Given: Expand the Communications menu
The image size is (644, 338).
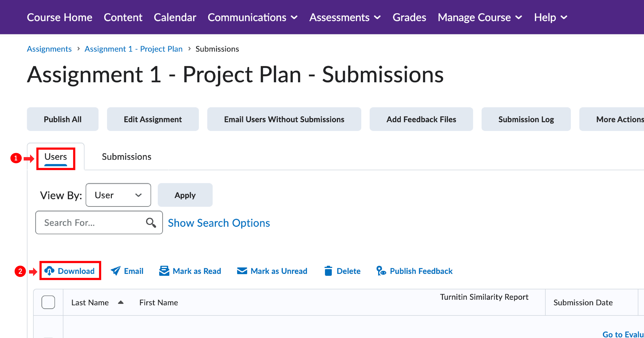Looking at the screenshot, I should click(x=252, y=17).
